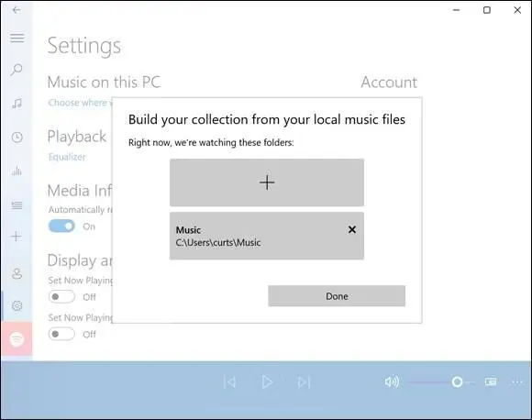Viewport: 532px width, 420px height.
Task: Adjust the volume slider handle
Action: pos(457,382)
